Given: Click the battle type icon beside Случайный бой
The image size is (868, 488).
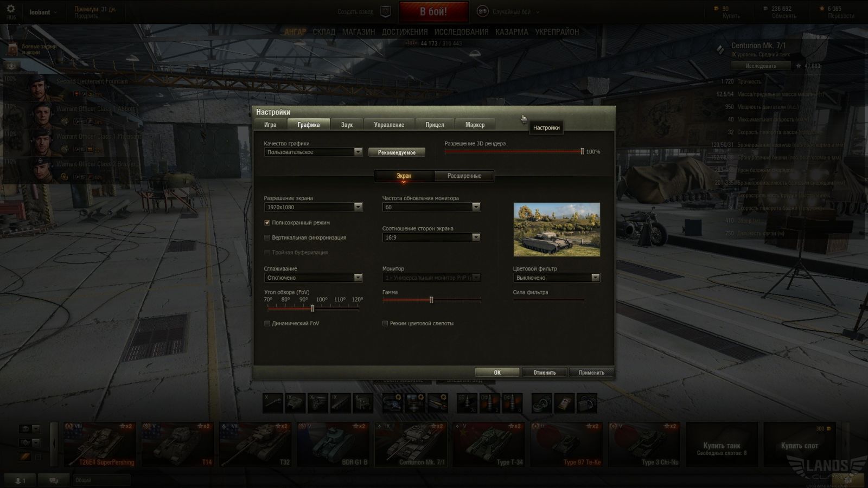Looking at the screenshot, I should pos(482,11).
